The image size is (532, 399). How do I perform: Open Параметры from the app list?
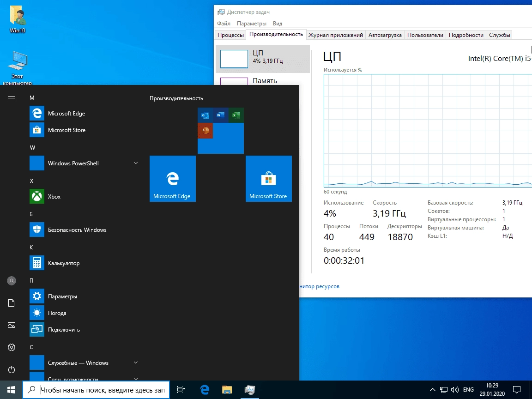click(x=84, y=296)
